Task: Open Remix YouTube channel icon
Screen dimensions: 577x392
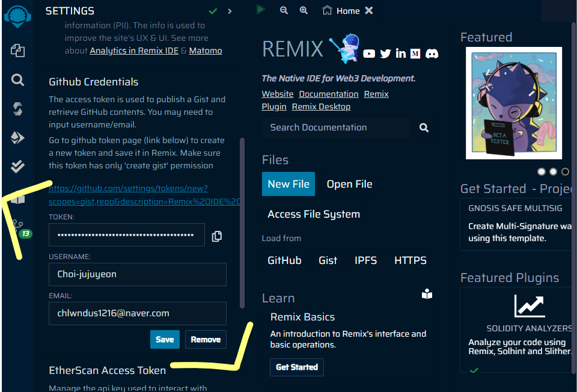Action: 369,54
